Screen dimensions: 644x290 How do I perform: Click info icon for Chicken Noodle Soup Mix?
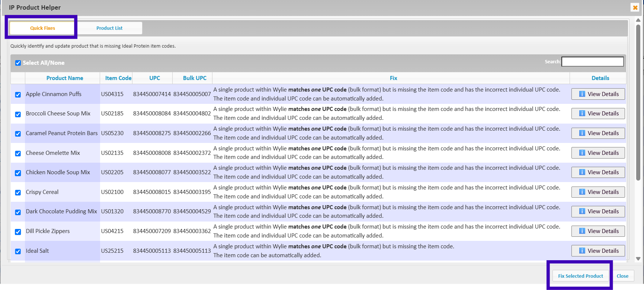point(582,172)
